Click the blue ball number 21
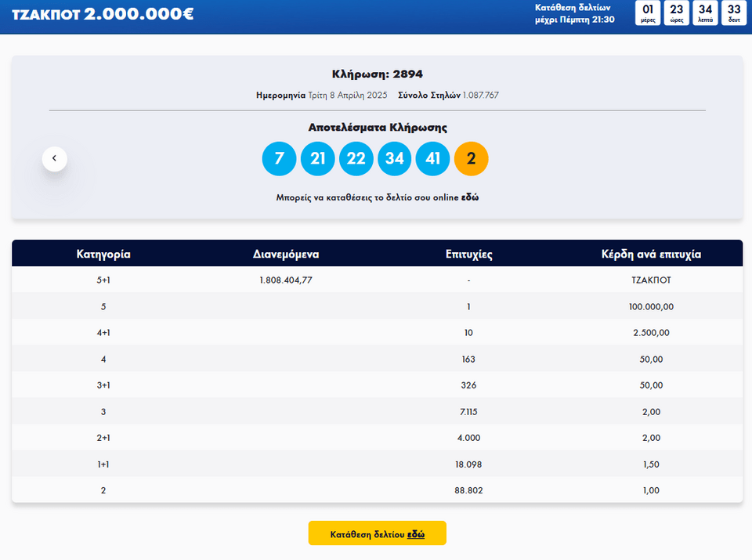The height and width of the screenshot is (560, 752). (317, 159)
